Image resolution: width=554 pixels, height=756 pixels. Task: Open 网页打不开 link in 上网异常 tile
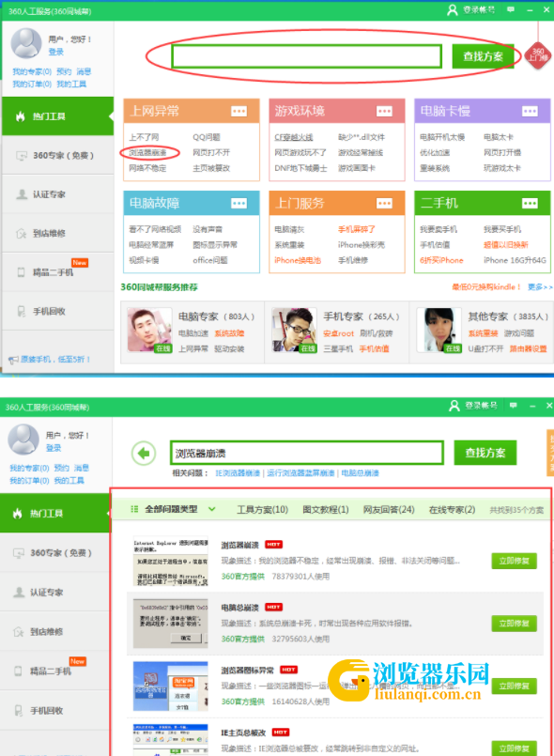tap(211, 153)
